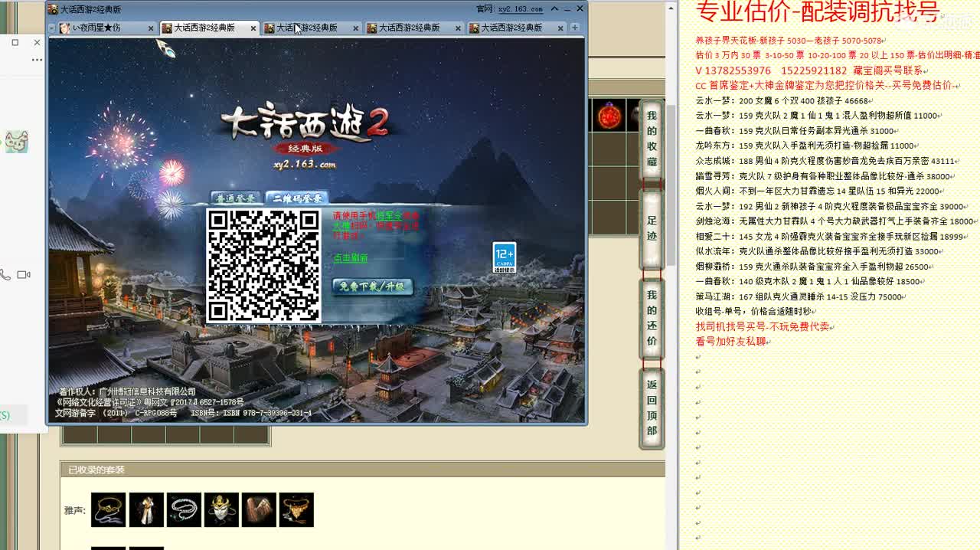Screen dimensions: 980x550
Task: Open the three-dots menu in left window
Action: tap(37, 60)
